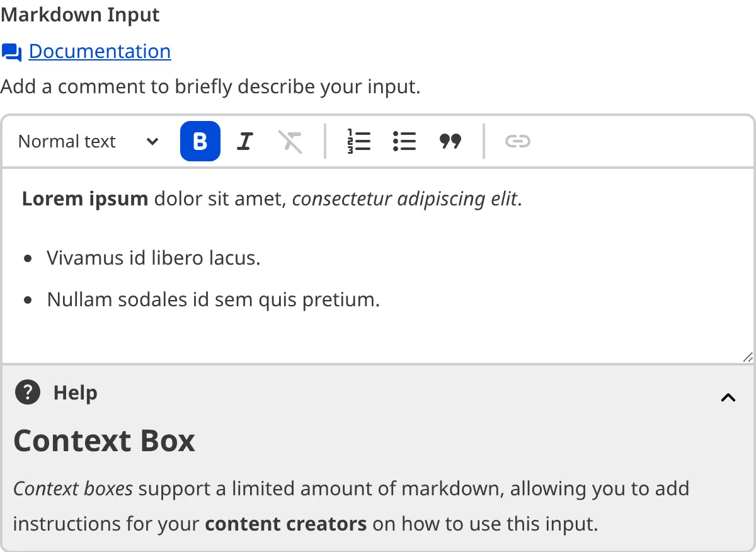Click the 'Context Box' heading
756x552 pixels.
point(105,440)
